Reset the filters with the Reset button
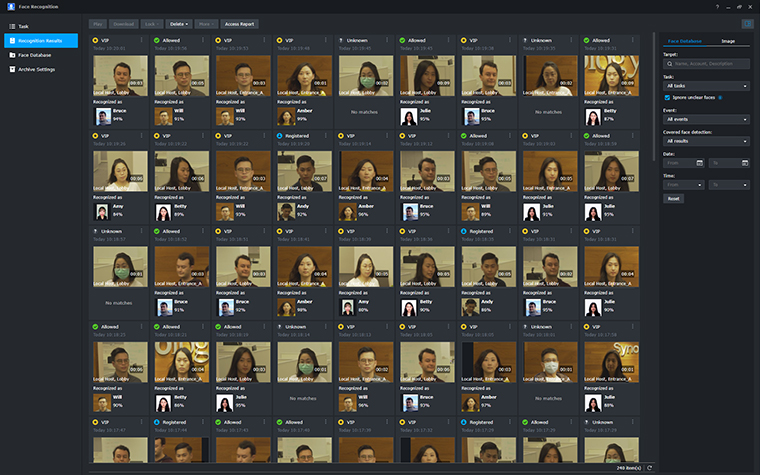760x475 pixels. tap(673, 198)
